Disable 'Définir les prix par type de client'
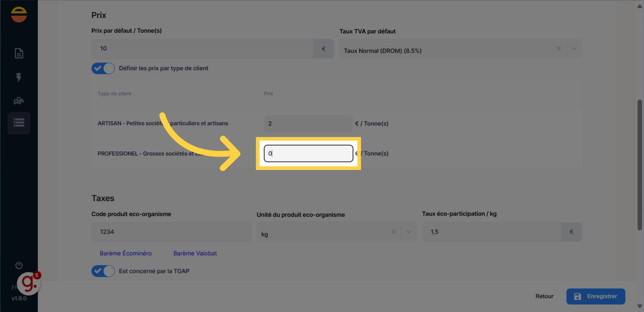 (103, 68)
